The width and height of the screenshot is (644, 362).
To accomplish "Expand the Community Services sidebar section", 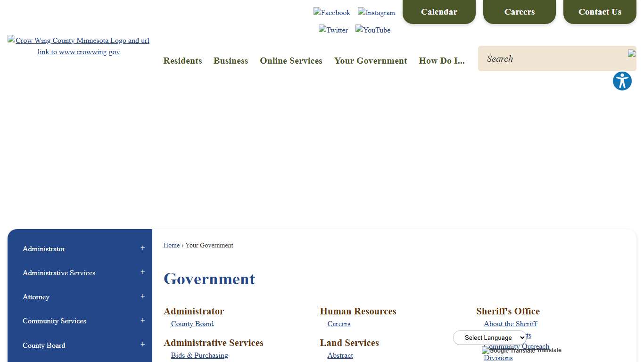I will [142, 320].
